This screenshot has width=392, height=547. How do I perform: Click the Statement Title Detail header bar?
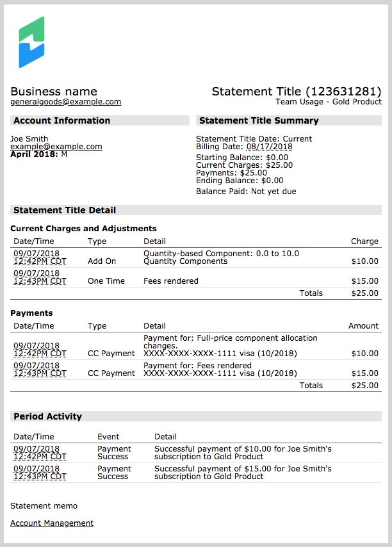(x=196, y=210)
